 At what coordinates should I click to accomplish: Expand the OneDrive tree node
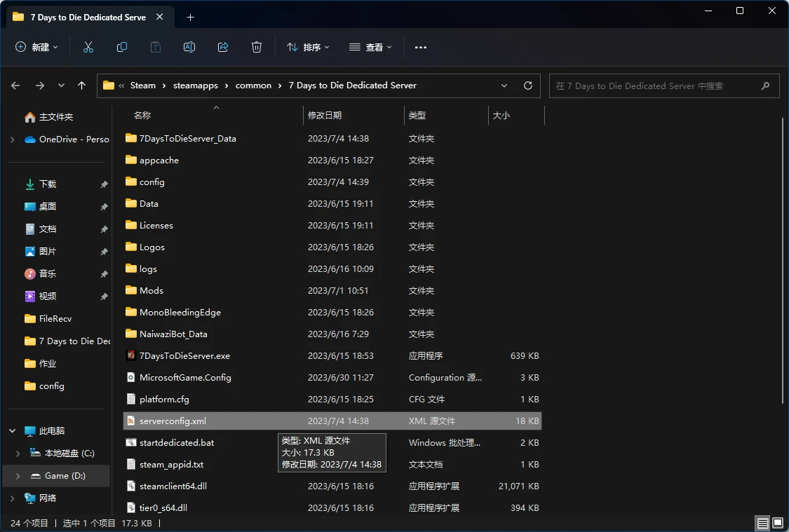13,139
